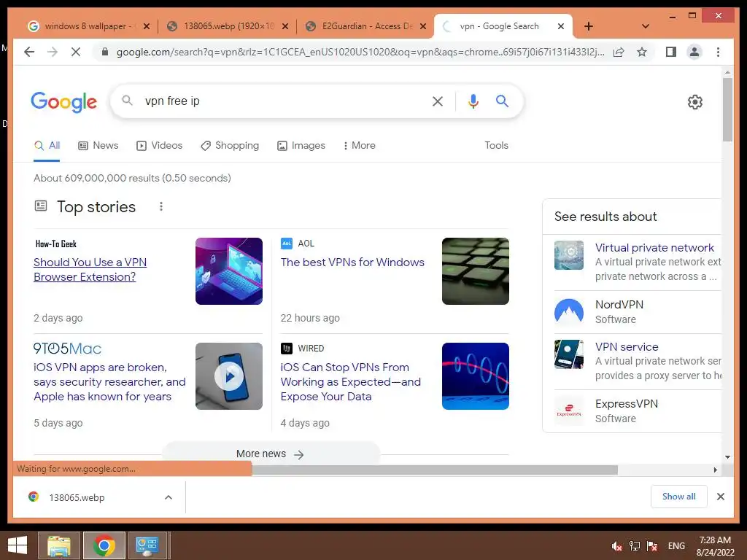Click the address bar URL
Image resolution: width=747 pixels, height=560 pixels.
pos(360,52)
